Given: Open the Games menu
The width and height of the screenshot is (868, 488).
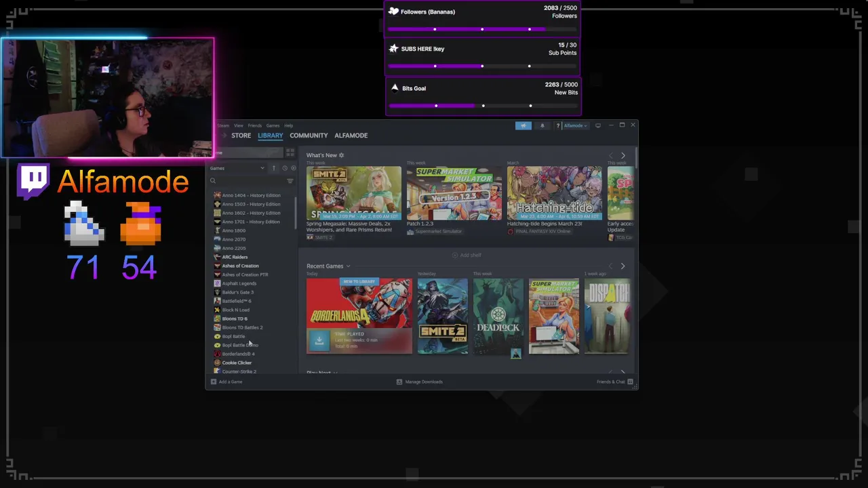Looking at the screenshot, I should [273, 125].
